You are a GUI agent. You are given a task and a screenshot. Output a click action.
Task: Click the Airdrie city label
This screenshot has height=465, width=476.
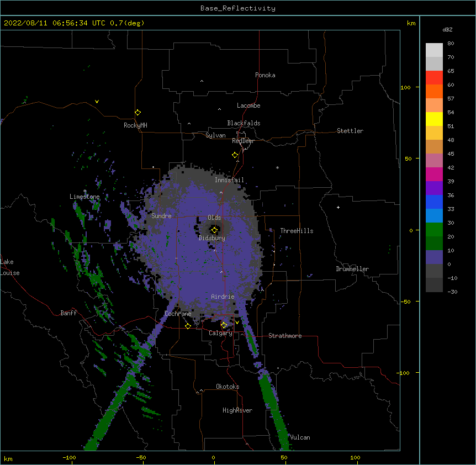point(223,297)
